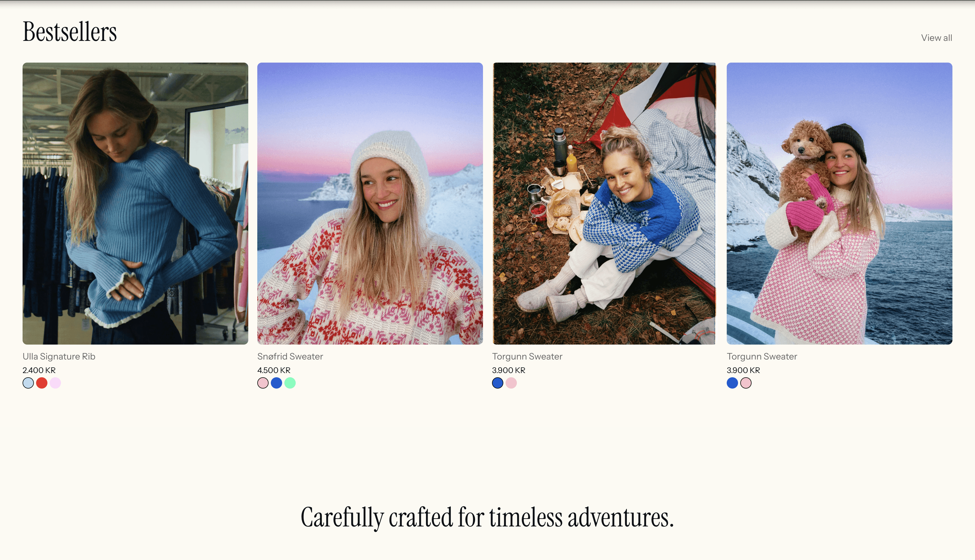Select blue swatch under second Torgunn Sweater
This screenshot has width=975, height=560.
[x=732, y=383]
